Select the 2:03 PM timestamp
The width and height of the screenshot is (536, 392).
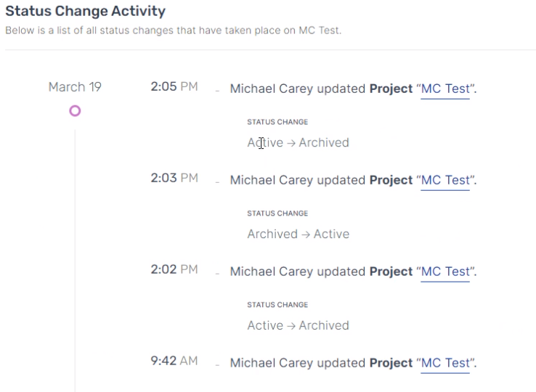tap(174, 178)
